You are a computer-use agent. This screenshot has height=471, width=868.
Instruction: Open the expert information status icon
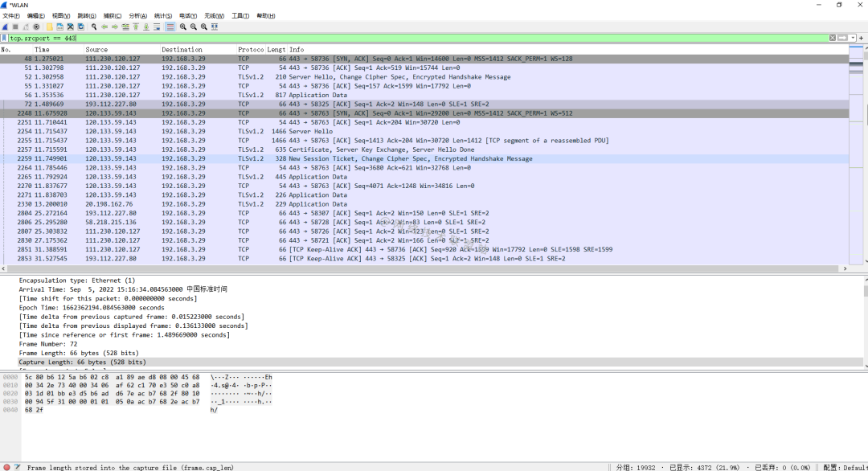pyautogui.click(x=6, y=468)
